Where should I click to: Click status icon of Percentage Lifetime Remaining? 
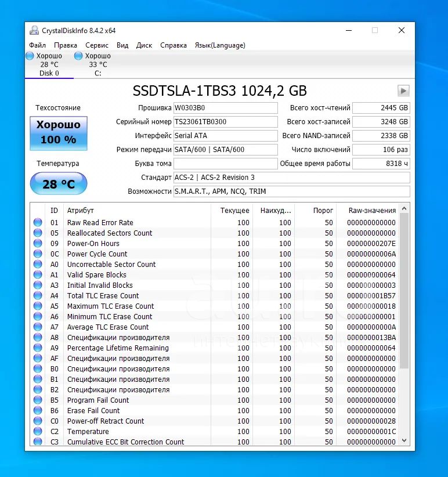38,348
